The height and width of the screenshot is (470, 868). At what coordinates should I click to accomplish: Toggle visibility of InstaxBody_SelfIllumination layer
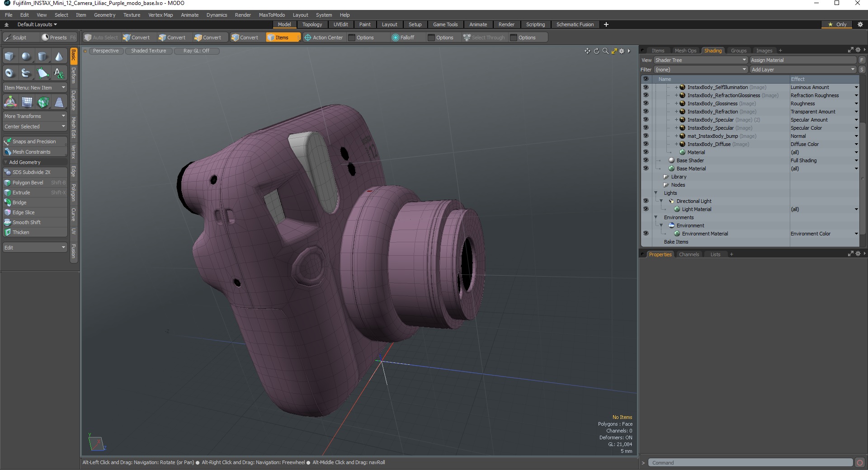point(646,87)
